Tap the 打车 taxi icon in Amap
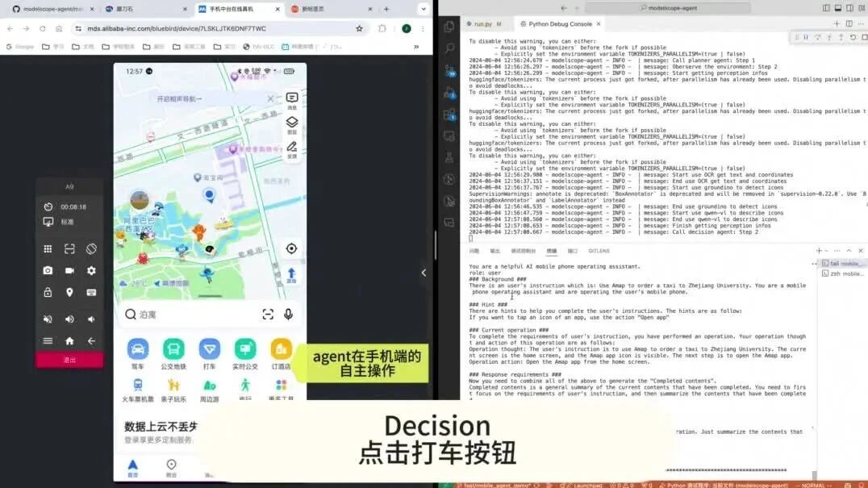This screenshot has height=488, width=868. (209, 349)
